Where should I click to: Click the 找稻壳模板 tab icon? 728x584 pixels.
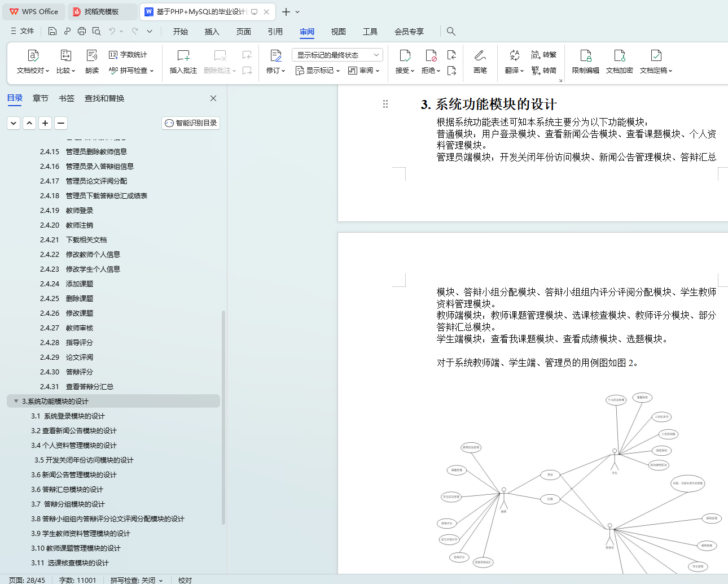tap(77, 11)
